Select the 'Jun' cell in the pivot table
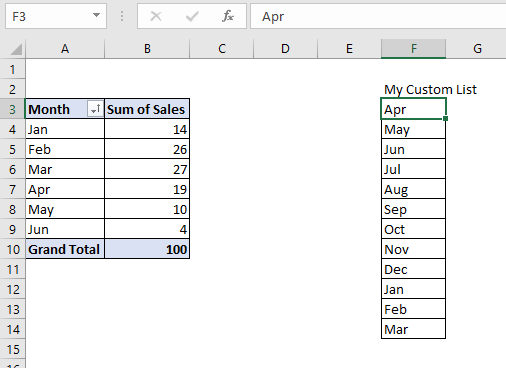The height and width of the screenshot is (368, 506). [65, 229]
